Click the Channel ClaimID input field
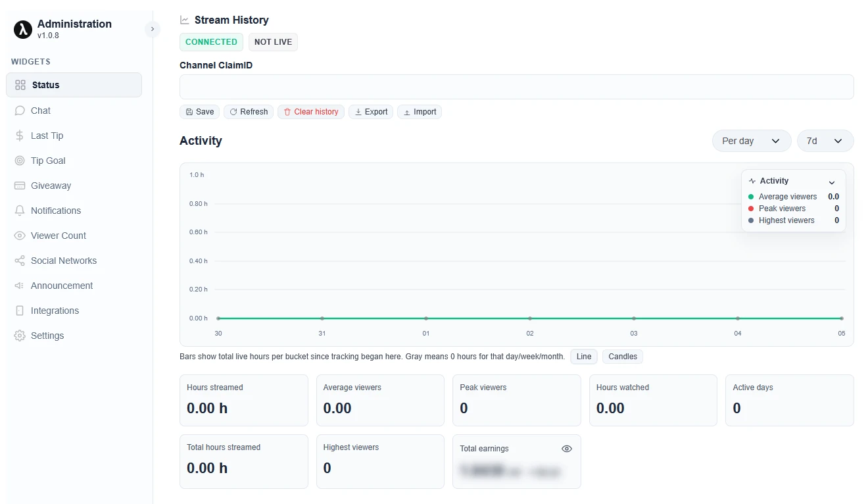The height and width of the screenshot is (504, 868). [x=516, y=87]
